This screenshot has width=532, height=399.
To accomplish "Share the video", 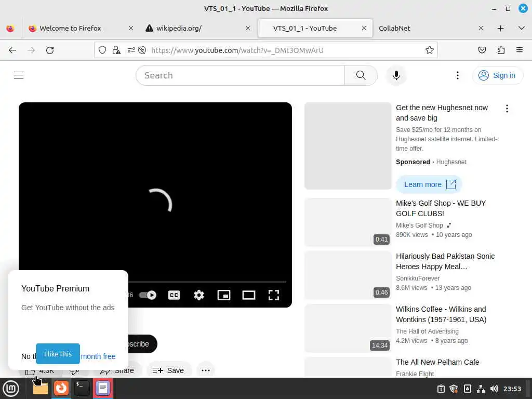I will click(x=117, y=371).
